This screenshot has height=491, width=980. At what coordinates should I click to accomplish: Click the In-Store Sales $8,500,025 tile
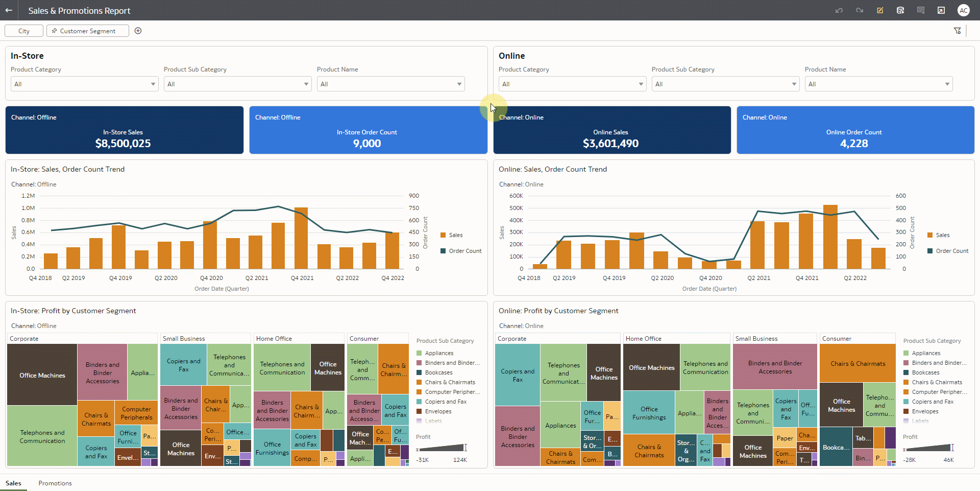click(x=124, y=130)
